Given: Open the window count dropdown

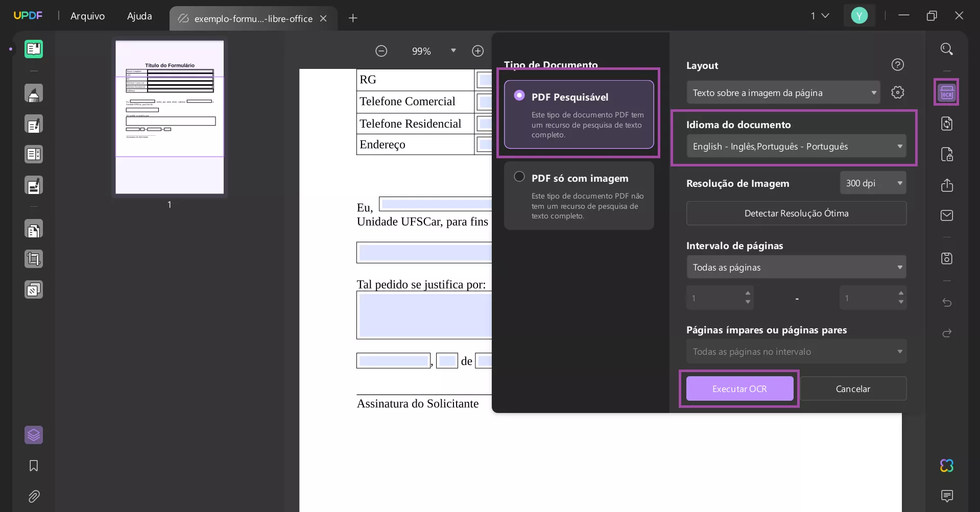Looking at the screenshot, I should [x=820, y=16].
